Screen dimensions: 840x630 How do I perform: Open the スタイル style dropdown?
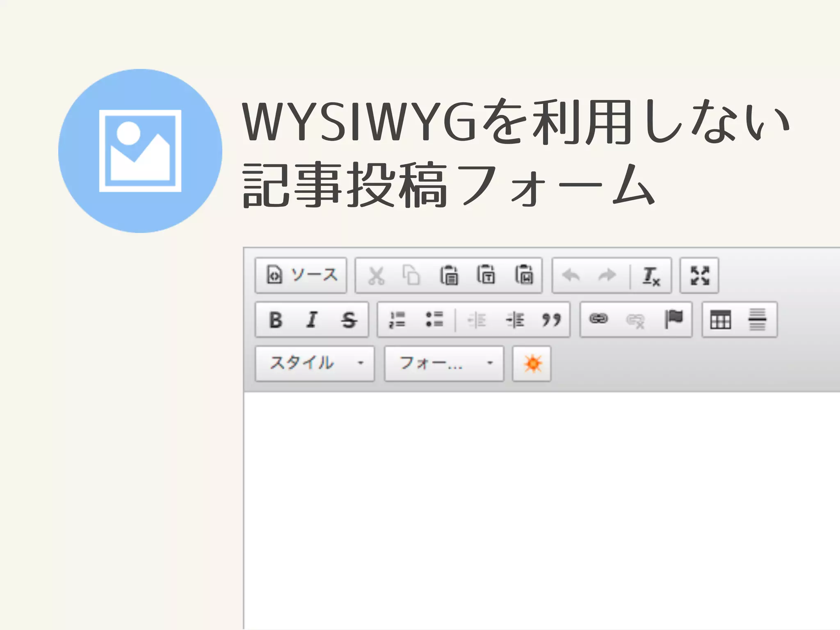click(x=315, y=364)
